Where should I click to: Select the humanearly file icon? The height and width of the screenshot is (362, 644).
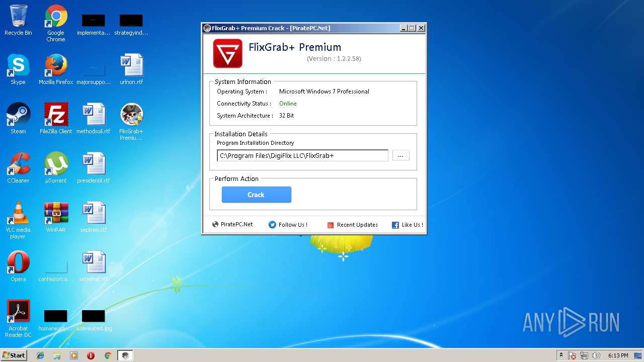(x=56, y=321)
